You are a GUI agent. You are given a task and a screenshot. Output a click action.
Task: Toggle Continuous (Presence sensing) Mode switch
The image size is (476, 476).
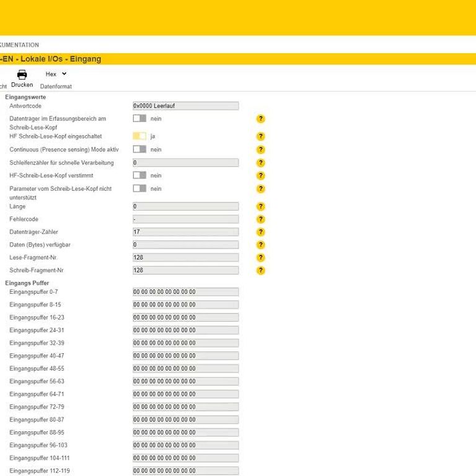coord(139,149)
